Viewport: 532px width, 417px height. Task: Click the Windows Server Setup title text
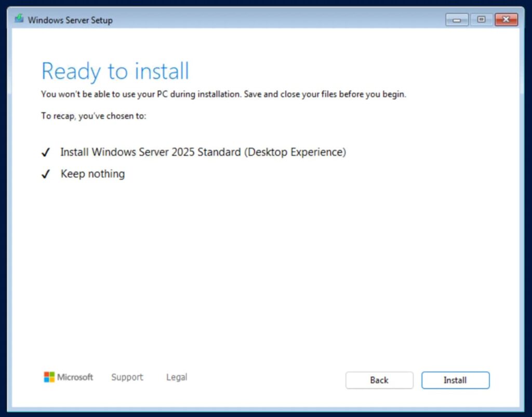pyautogui.click(x=70, y=20)
